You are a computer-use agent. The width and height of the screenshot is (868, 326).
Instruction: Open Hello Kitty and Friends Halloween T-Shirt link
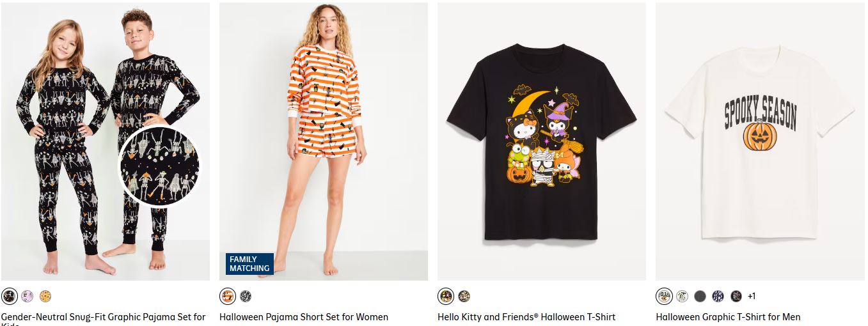[526, 317]
